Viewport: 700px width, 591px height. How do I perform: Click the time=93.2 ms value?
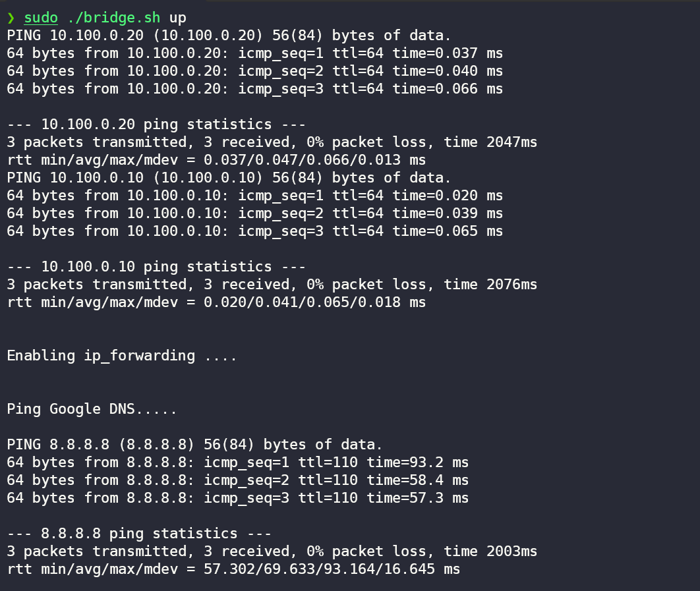417,463
